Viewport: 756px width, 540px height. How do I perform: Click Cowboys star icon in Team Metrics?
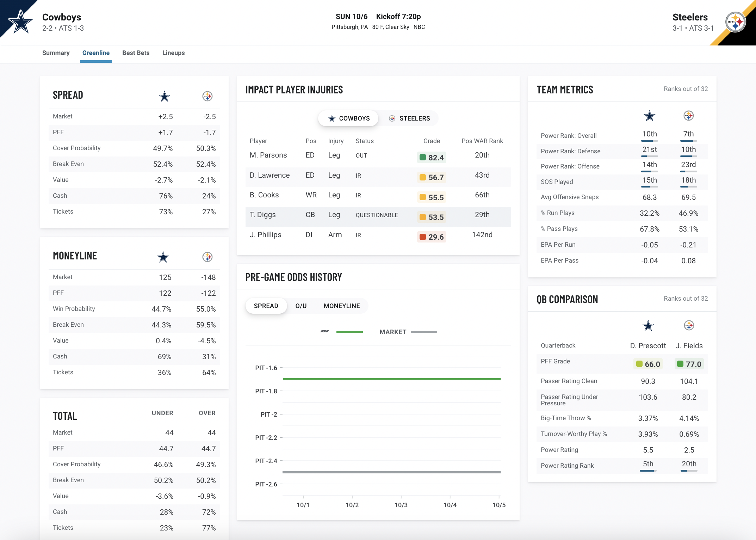click(649, 116)
